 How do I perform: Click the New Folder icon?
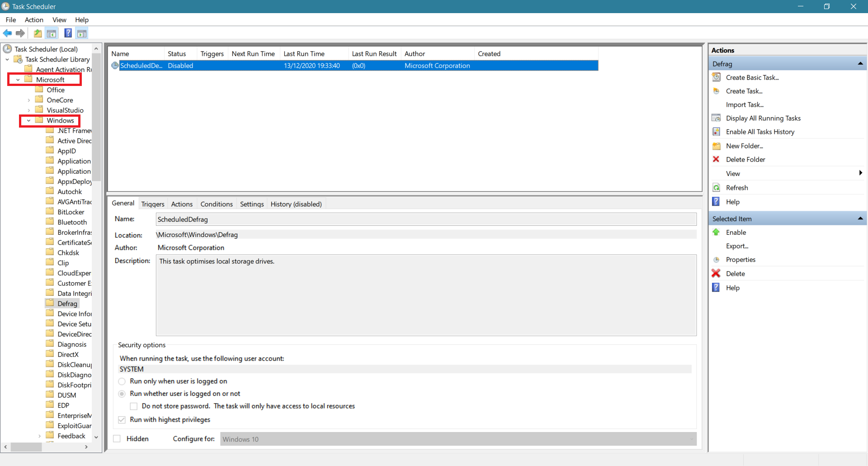pyautogui.click(x=717, y=146)
